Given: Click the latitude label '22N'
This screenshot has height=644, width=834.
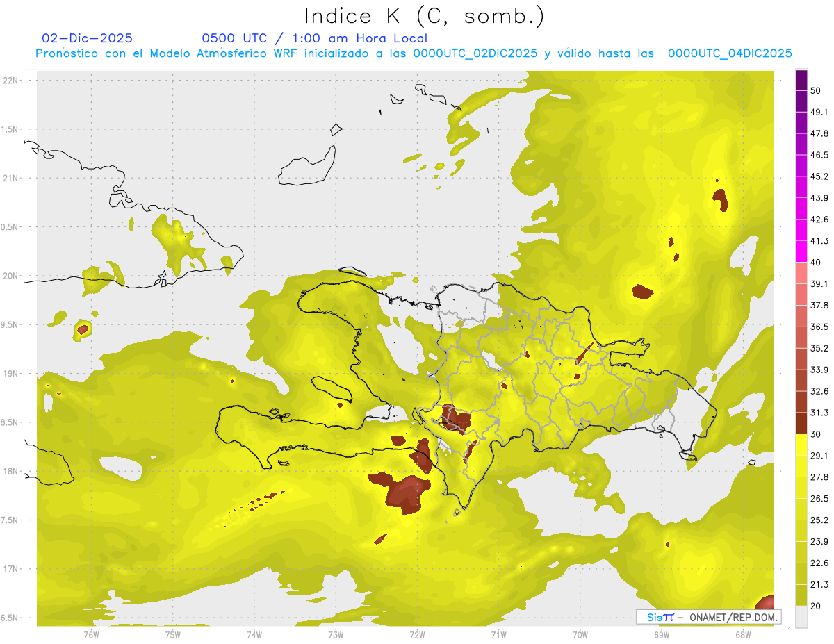Looking at the screenshot, I should pos(12,81).
